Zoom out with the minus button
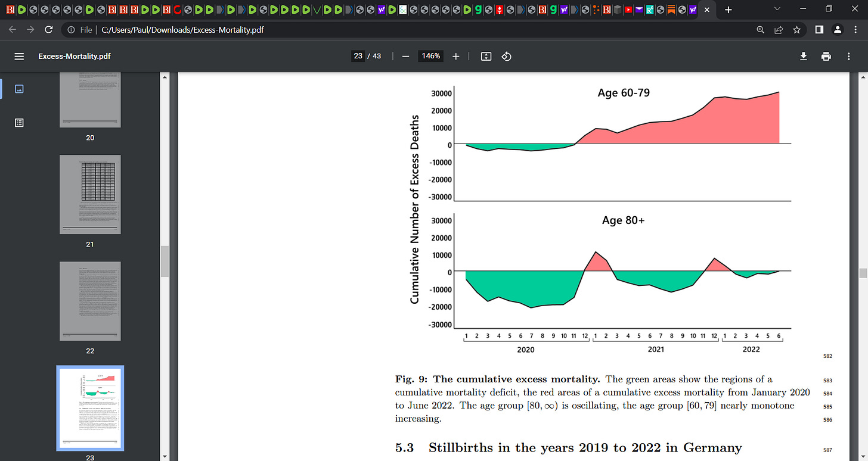The image size is (868, 461). tap(405, 56)
